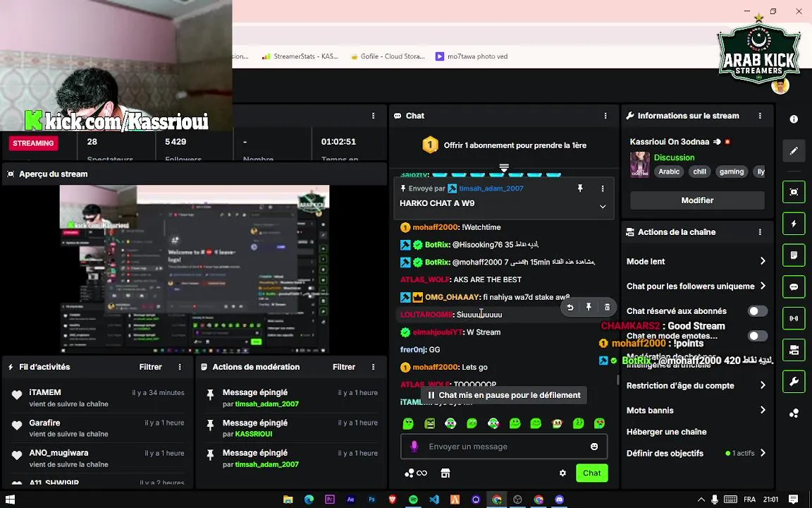Expand Mots bannis settings

coord(696,410)
